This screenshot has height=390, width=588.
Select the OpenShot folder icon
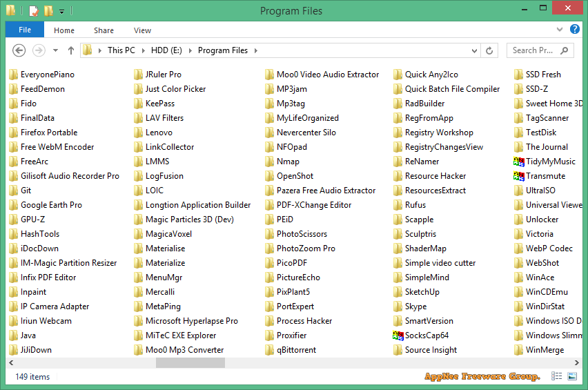click(x=269, y=176)
